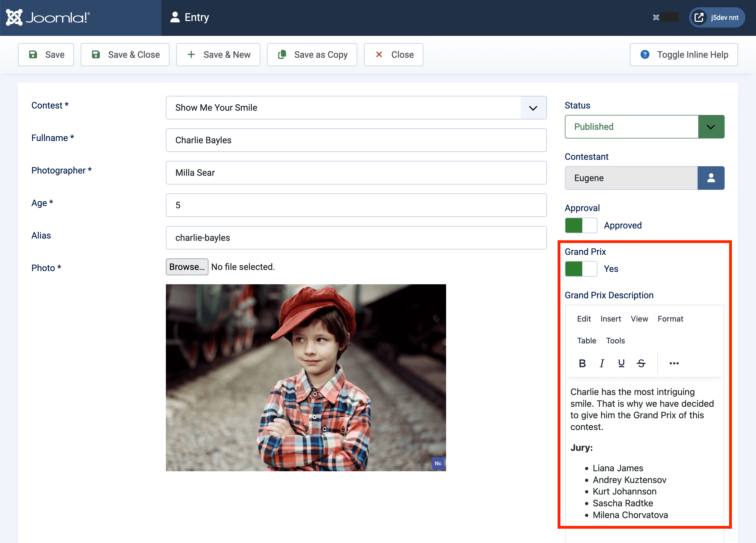Image resolution: width=756 pixels, height=543 pixels.
Task: Click the Contestant user select icon
Action: pyautogui.click(x=711, y=178)
